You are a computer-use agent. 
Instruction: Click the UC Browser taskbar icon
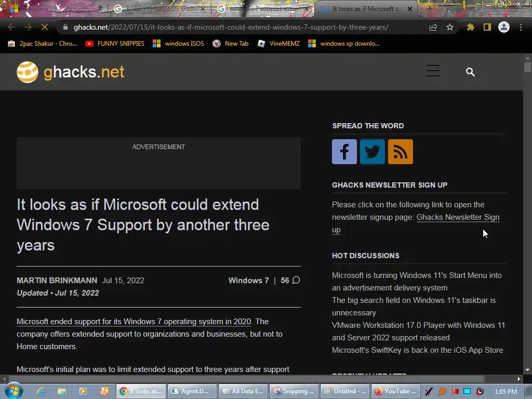coord(104,391)
